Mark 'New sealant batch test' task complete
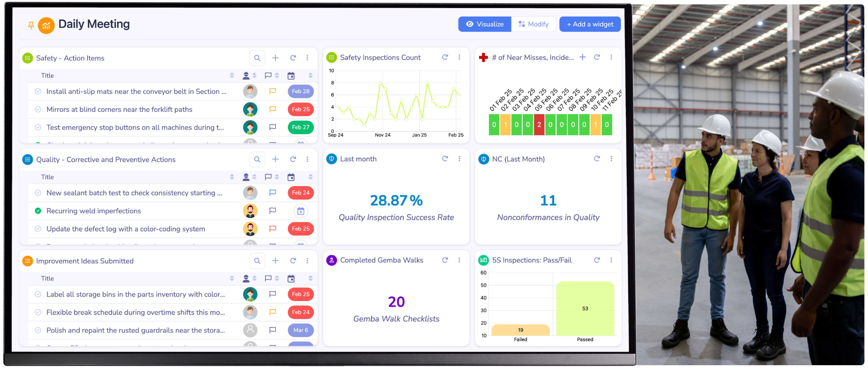The image size is (868, 369). (x=38, y=193)
